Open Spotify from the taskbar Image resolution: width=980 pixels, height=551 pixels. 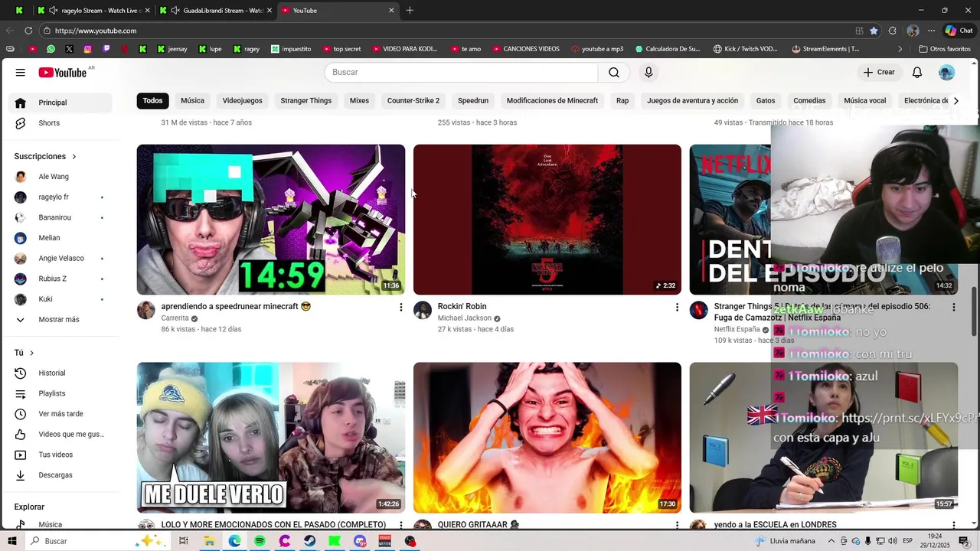(x=260, y=541)
